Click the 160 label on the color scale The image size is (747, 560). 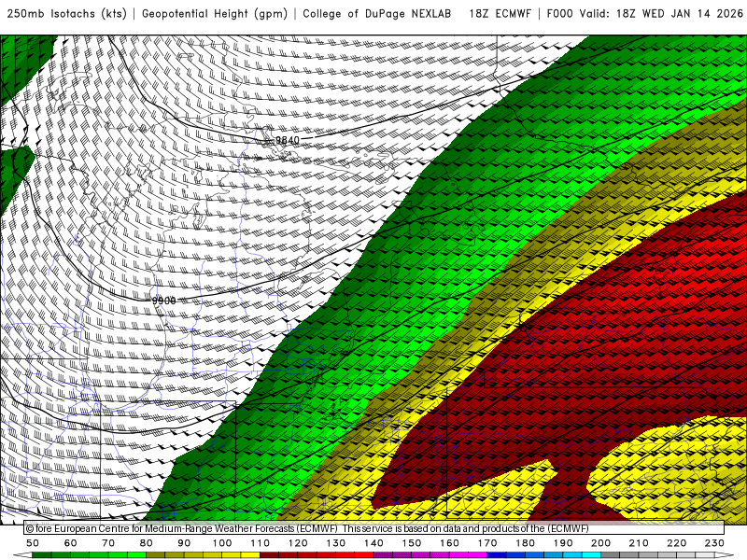click(449, 543)
